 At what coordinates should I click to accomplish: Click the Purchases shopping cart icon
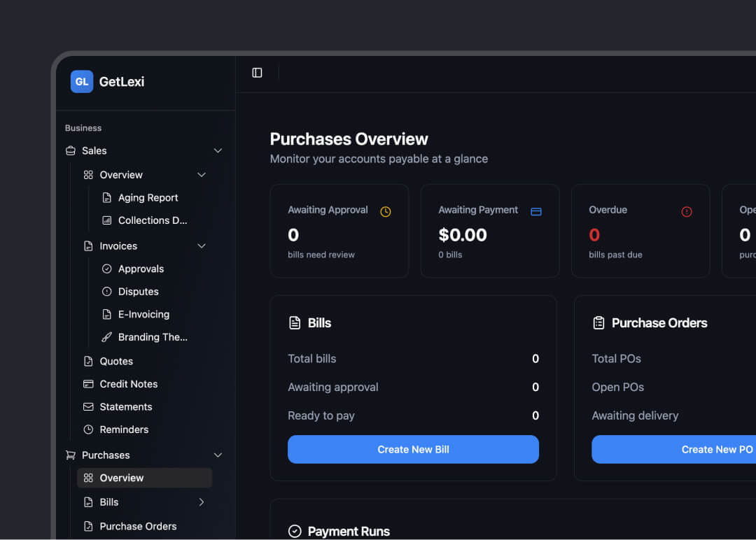(71, 455)
